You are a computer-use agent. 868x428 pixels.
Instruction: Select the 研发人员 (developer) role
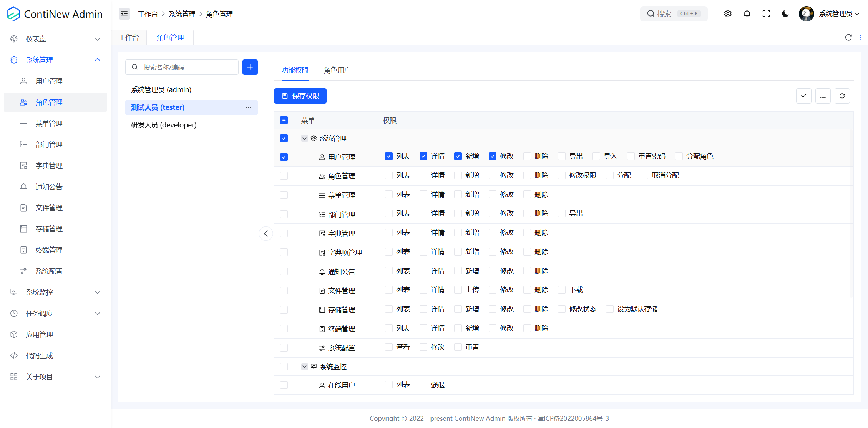[191, 125]
